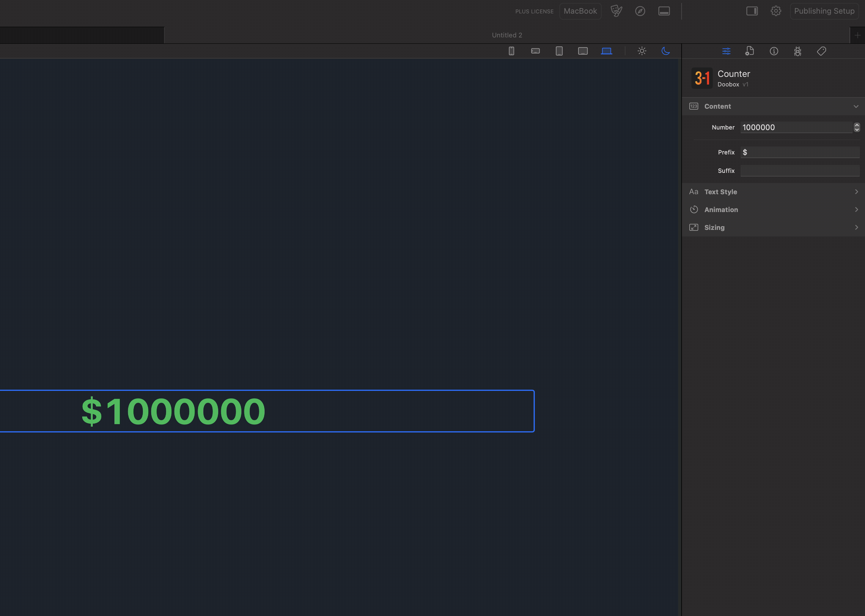Viewport: 865px width, 616px height.
Task: Open the tag inspector tab
Action: coord(821,51)
